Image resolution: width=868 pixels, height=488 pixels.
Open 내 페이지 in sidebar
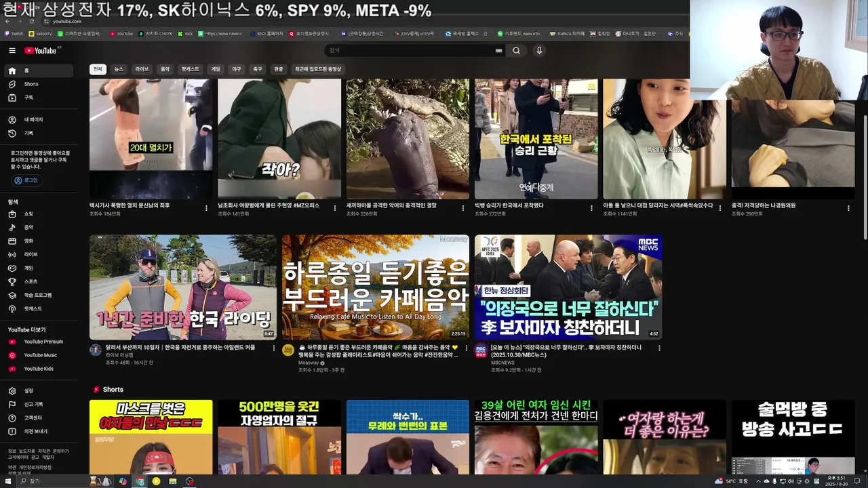40,119
